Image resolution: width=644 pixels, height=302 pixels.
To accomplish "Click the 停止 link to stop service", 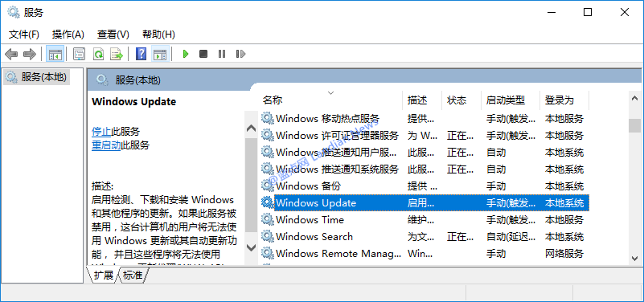I will tap(101, 132).
